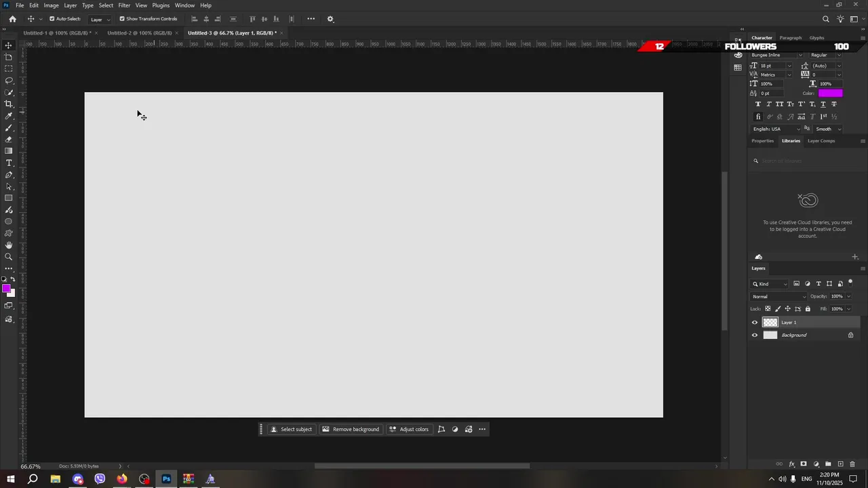Click the Character panel Color swatch
868x488 pixels.
tap(830, 93)
